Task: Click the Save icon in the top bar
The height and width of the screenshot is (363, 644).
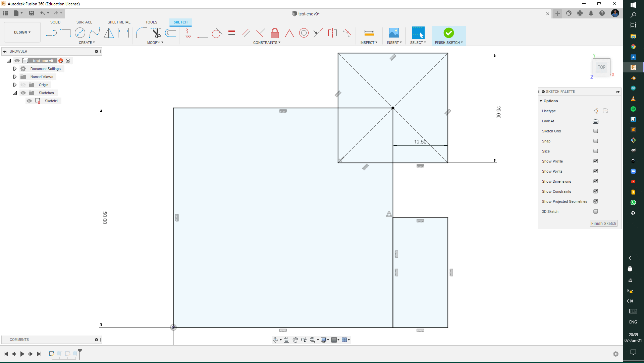Action: pos(32,13)
